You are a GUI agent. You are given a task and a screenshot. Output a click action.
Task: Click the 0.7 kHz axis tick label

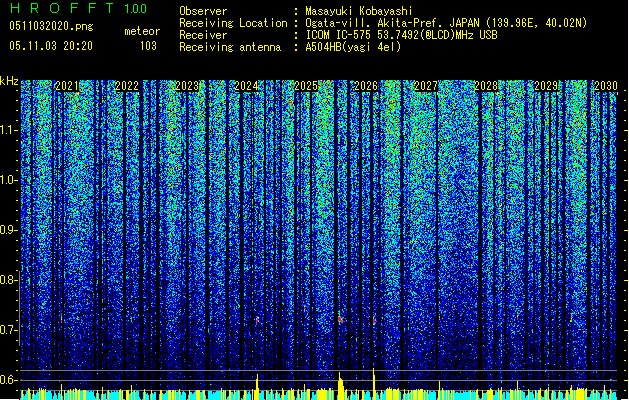(8, 330)
